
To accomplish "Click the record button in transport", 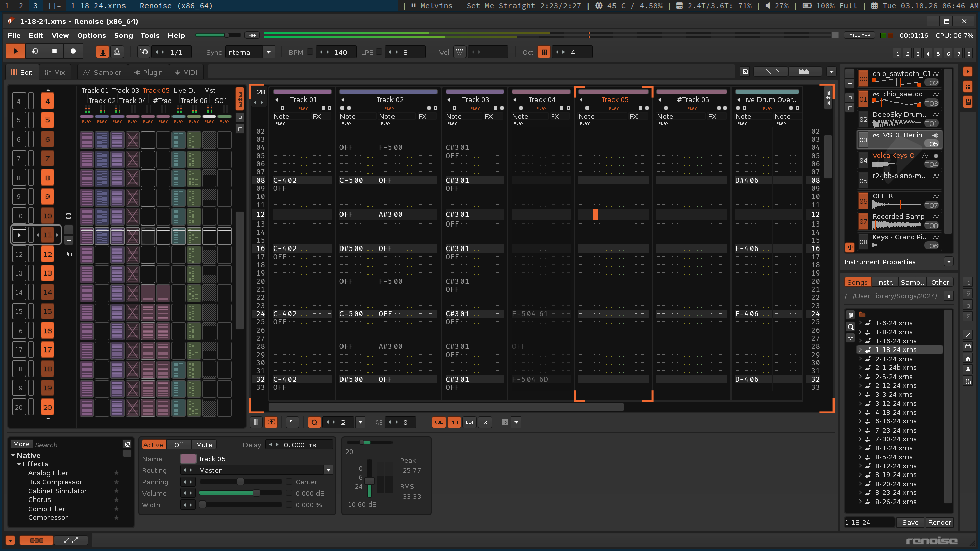I will [x=73, y=52].
